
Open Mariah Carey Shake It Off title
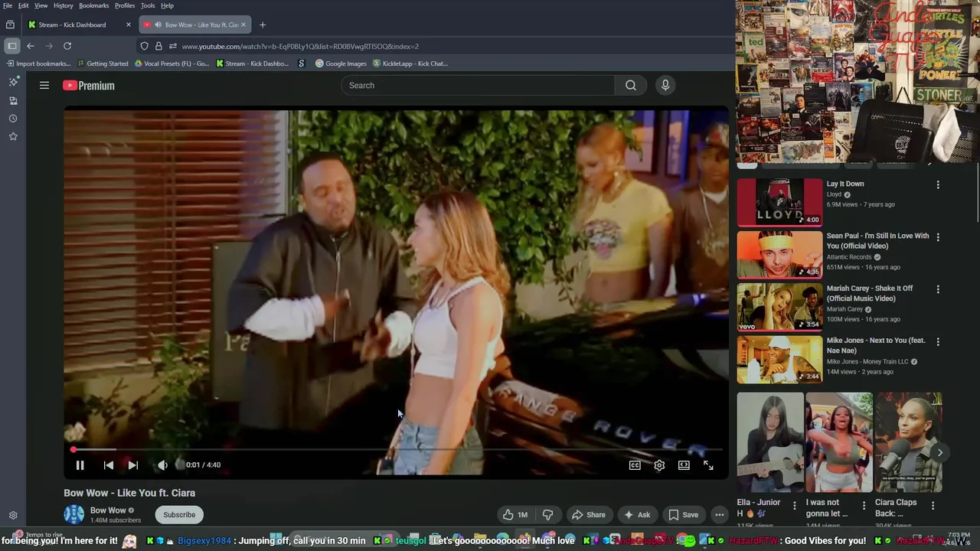870,293
